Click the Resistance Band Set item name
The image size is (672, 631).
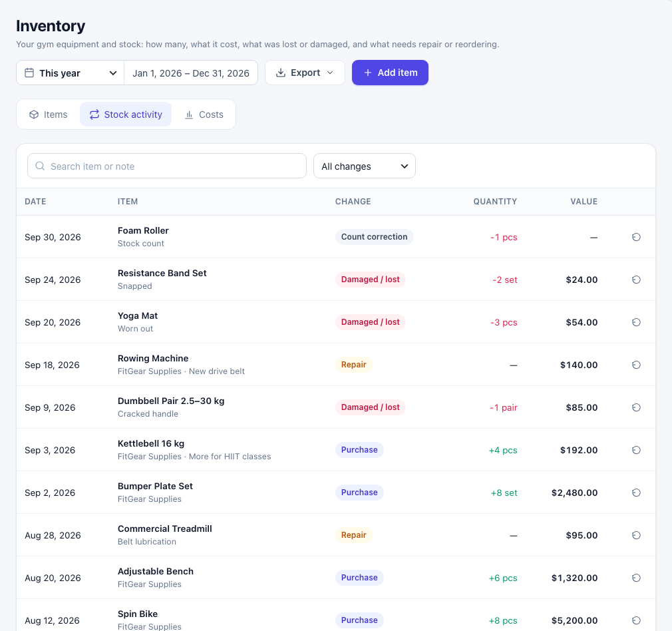tap(162, 273)
